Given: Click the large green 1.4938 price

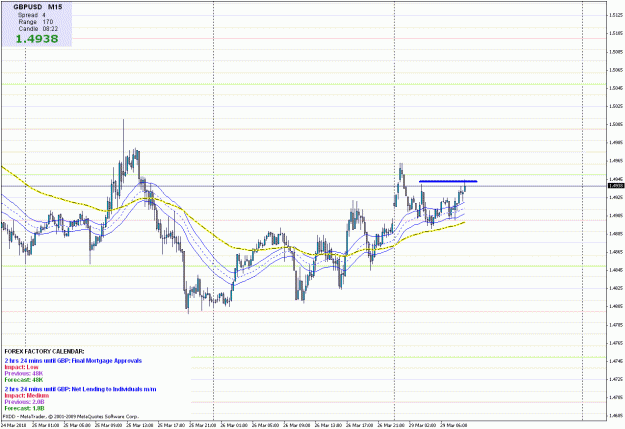Looking at the screenshot, I should pos(37,39).
